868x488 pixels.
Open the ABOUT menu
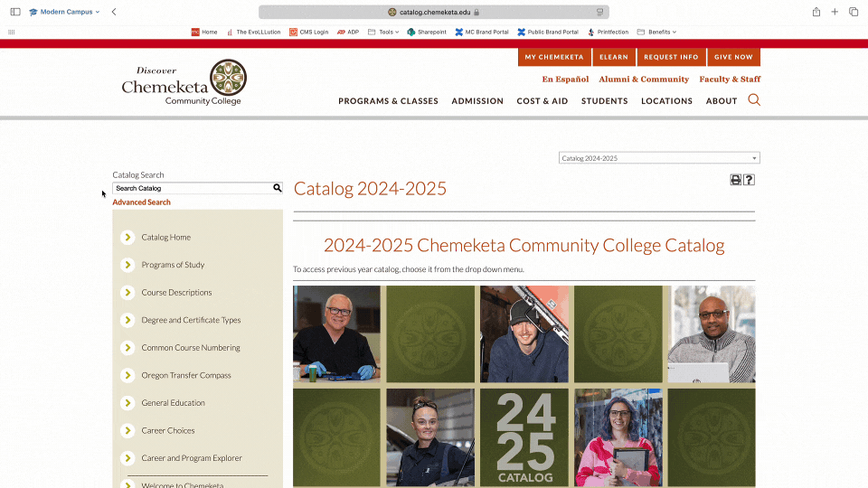[x=722, y=100]
